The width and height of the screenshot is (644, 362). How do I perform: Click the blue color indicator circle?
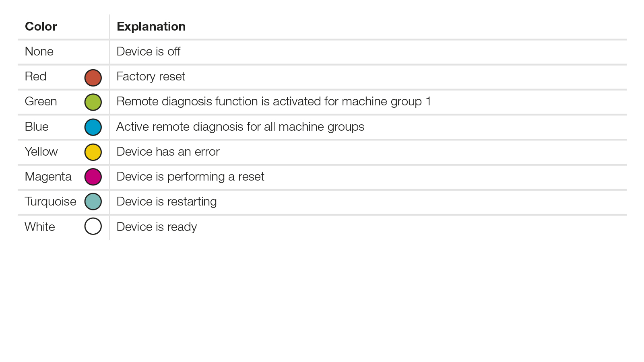[93, 127]
